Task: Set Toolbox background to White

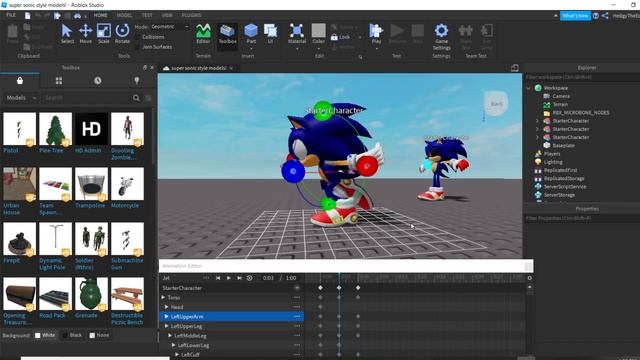Action: click(38, 335)
